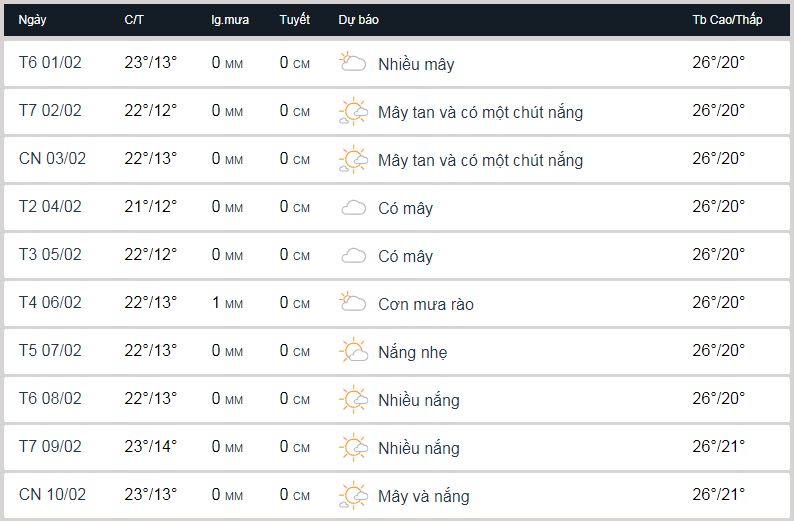Select the date CN 03/02
This screenshot has height=521, width=794.
pyautogui.click(x=53, y=158)
